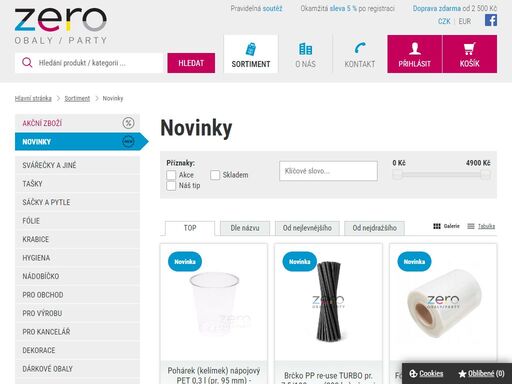Open the Krabice category
Viewport: 512px width, 384px height.
tap(77, 239)
